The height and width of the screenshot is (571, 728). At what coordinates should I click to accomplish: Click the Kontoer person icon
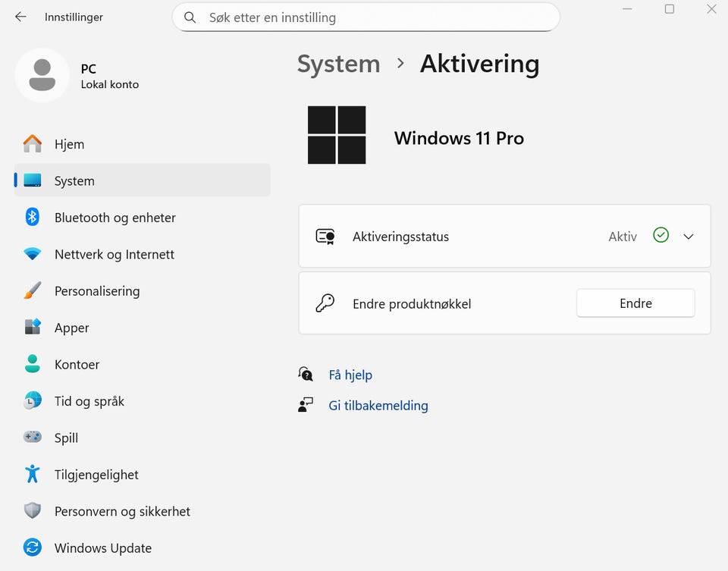pyautogui.click(x=33, y=363)
